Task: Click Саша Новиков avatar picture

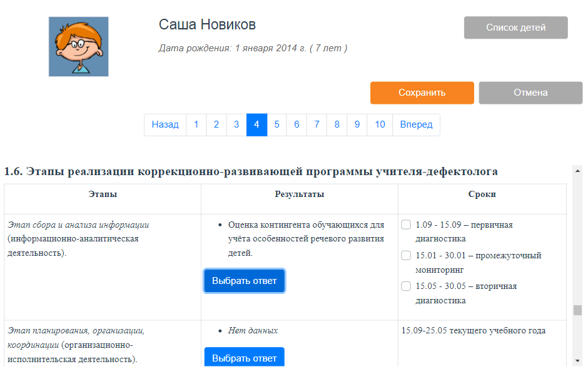Action: (x=78, y=47)
